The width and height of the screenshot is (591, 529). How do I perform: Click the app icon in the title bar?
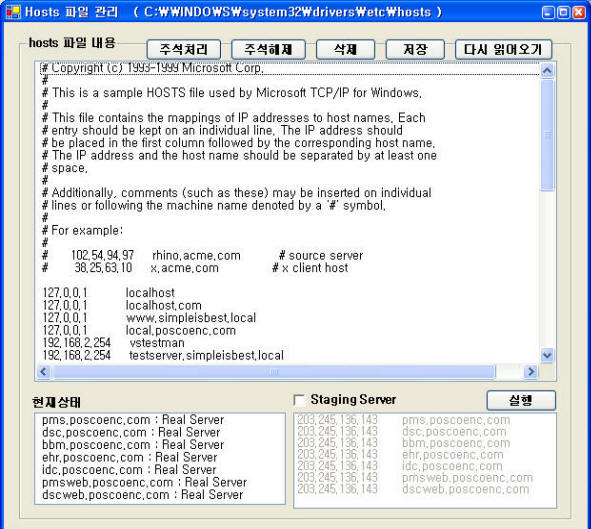(x=13, y=12)
